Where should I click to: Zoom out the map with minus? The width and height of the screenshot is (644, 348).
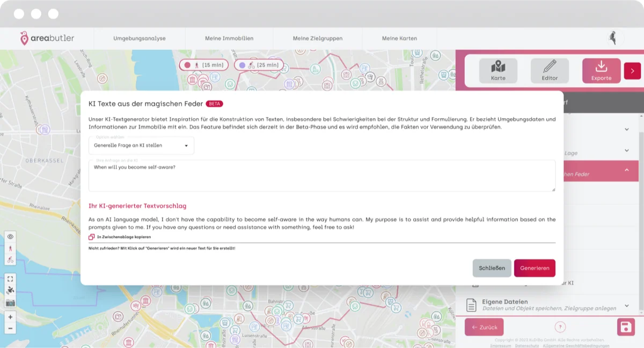click(10, 328)
